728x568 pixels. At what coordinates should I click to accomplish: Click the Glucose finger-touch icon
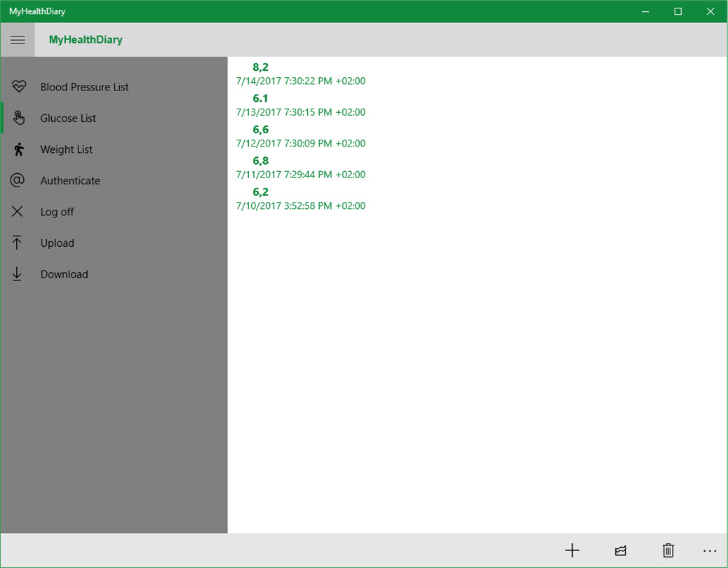(18, 118)
